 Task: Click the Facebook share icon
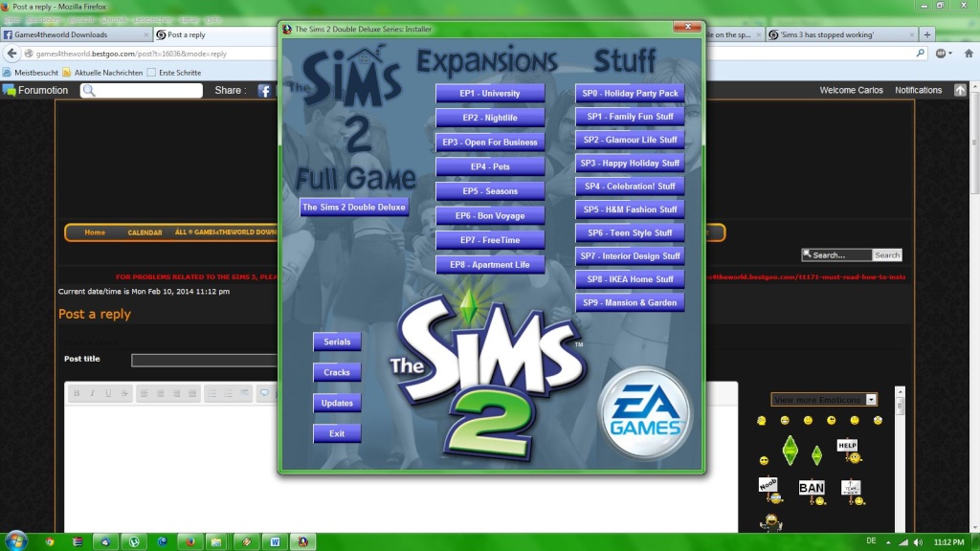pos(264,91)
